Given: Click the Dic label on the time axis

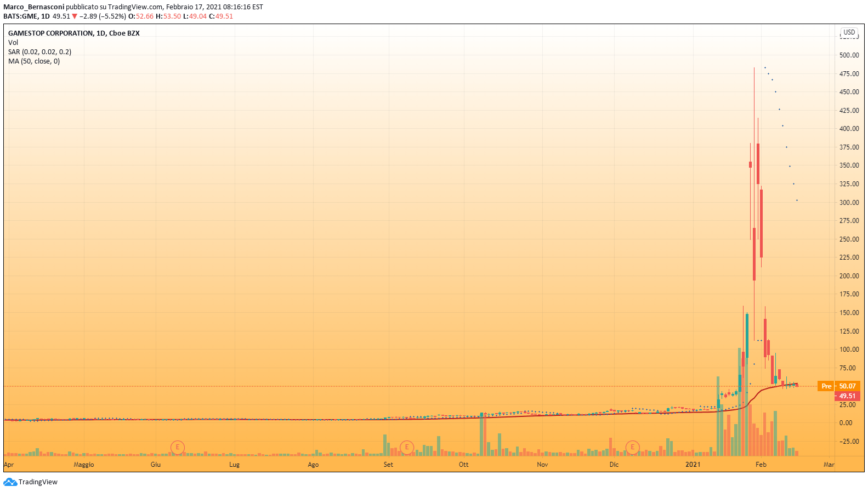Looking at the screenshot, I should [x=614, y=465].
